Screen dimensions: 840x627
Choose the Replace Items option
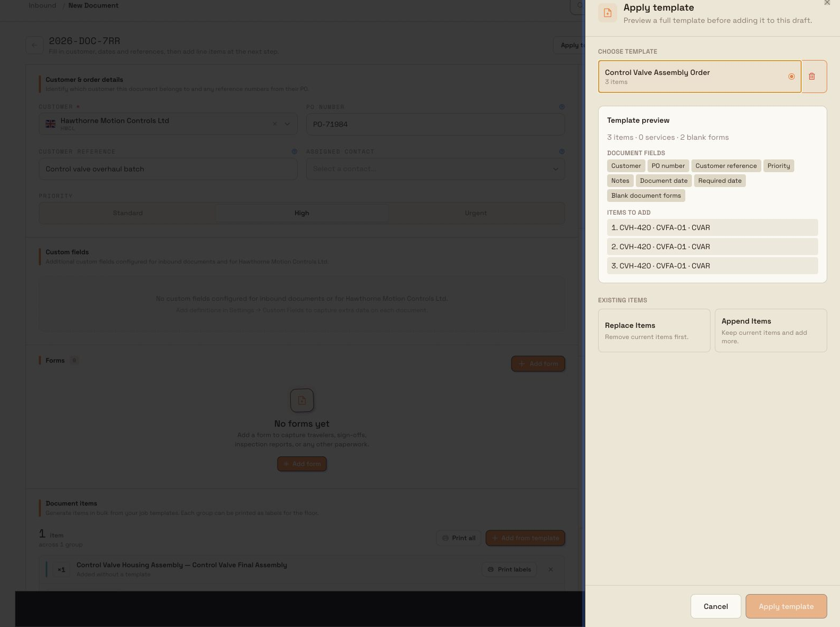pos(654,331)
